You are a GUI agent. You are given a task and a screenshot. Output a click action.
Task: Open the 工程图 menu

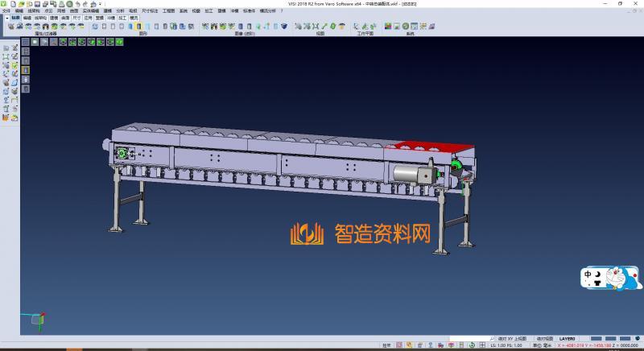tap(168, 10)
